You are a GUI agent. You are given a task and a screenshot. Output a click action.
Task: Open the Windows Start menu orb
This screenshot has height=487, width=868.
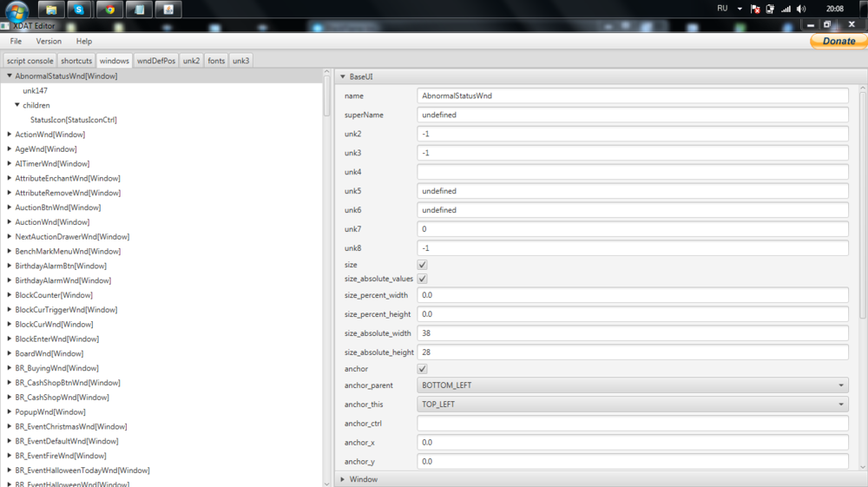pos(16,10)
